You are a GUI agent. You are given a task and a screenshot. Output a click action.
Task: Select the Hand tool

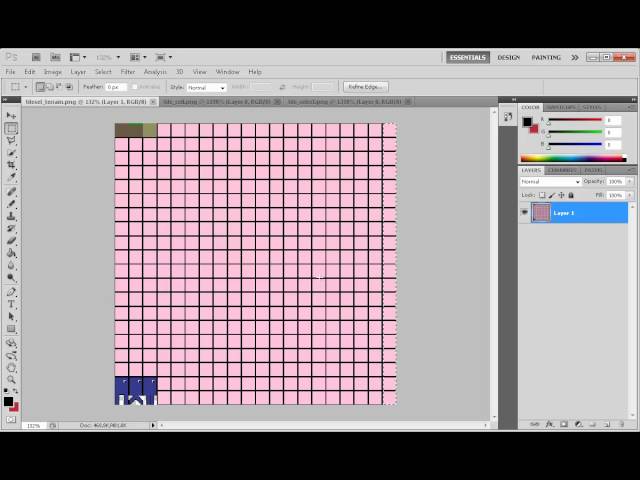pos(11,367)
